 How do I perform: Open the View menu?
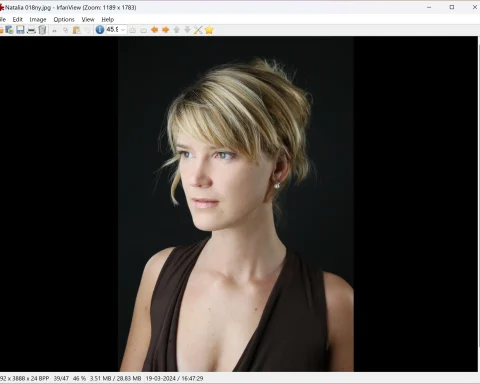click(88, 19)
